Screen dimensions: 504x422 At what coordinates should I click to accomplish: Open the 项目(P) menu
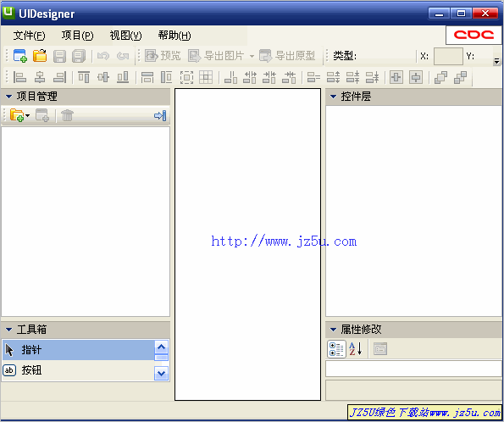(x=77, y=36)
